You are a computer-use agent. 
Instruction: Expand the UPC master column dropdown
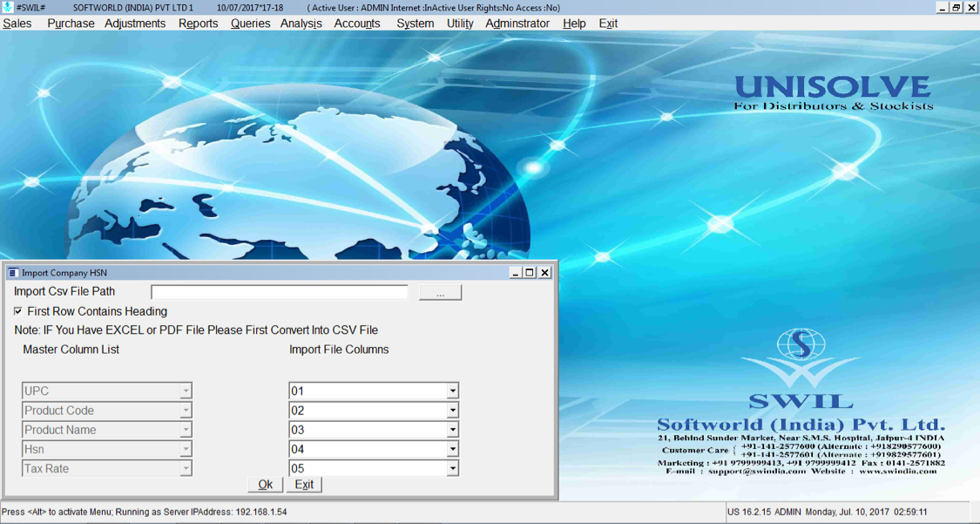click(x=186, y=391)
